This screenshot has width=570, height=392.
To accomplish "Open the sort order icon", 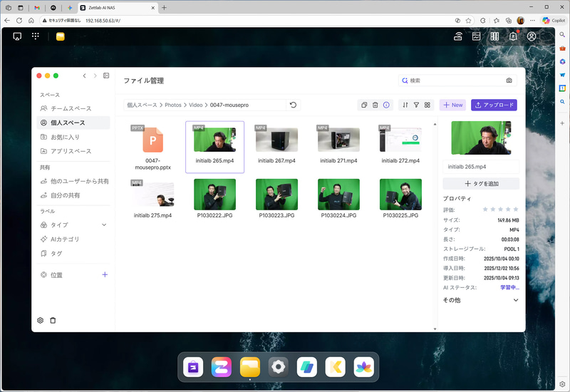I will coord(405,105).
